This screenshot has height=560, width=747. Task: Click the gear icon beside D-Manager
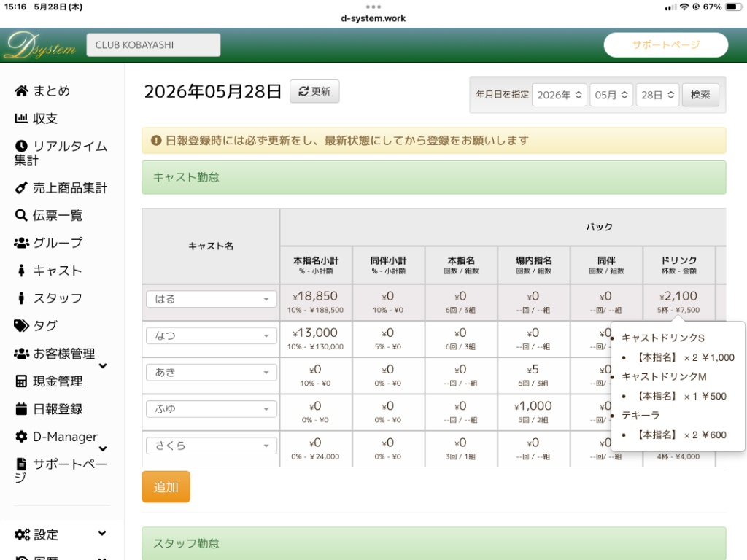coord(21,436)
